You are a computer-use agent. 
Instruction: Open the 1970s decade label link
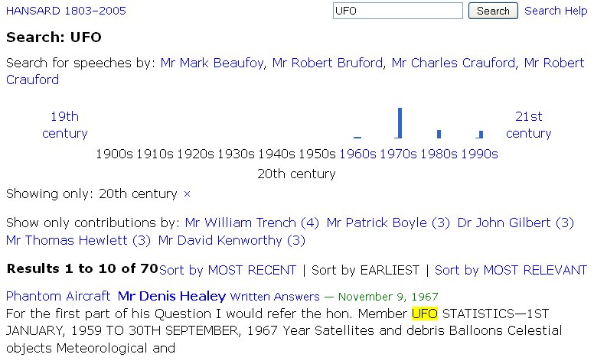(398, 154)
